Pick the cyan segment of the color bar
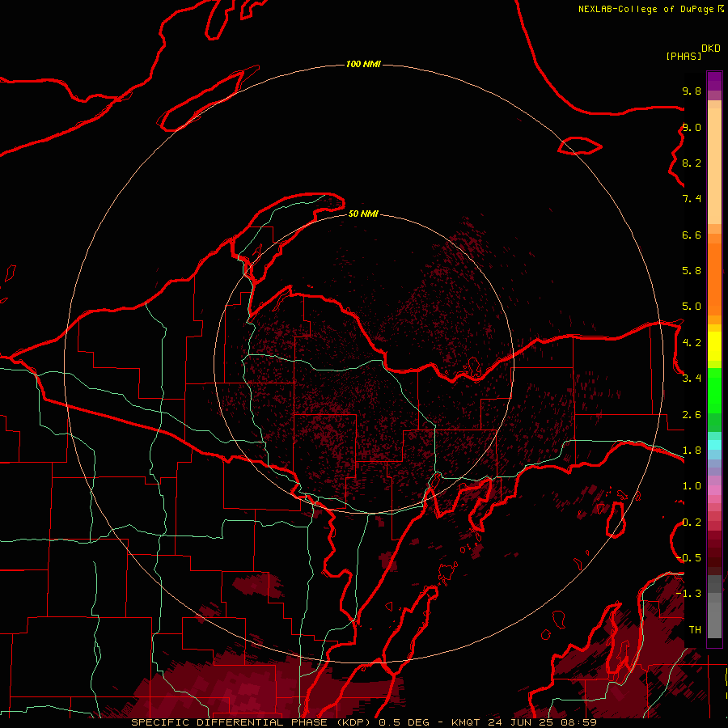Screen dimensions: 728x728 (x=714, y=445)
